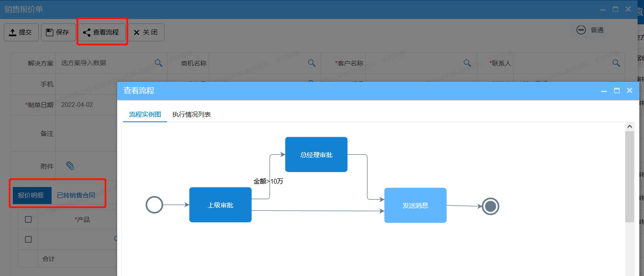The width and height of the screenshot is (644, 276).
Task: Click the save (保存) disk icon
Action: tap(50, 32)
